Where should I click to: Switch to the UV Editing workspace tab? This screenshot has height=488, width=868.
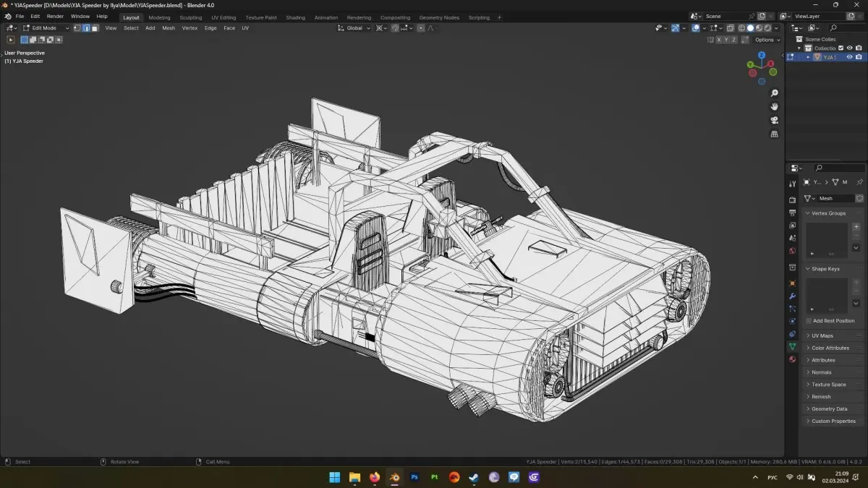point(224,17)
